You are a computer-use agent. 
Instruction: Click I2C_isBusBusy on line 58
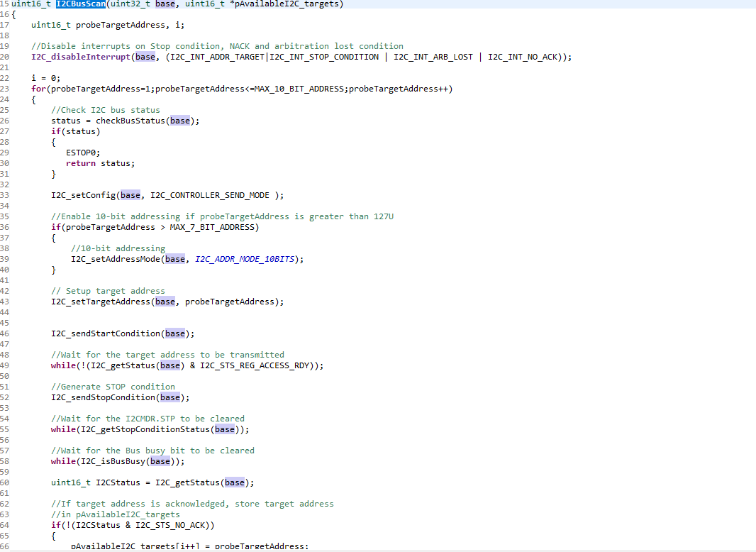click(113, 460)
